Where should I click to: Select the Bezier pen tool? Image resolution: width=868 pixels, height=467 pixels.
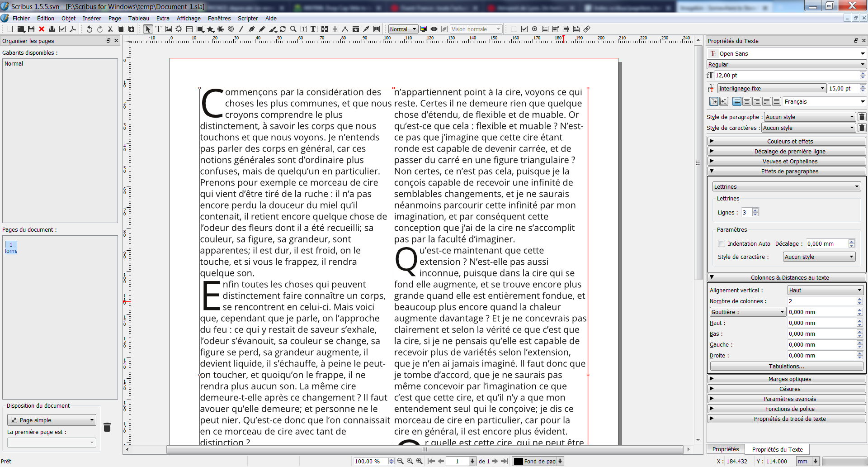coord(252,29)
